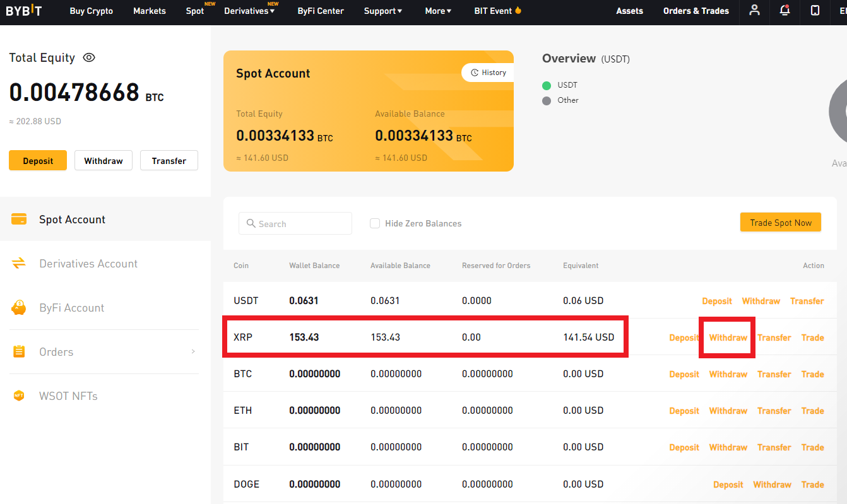Click the XRP coin name cell
The image size is (847, 504).
243,337
